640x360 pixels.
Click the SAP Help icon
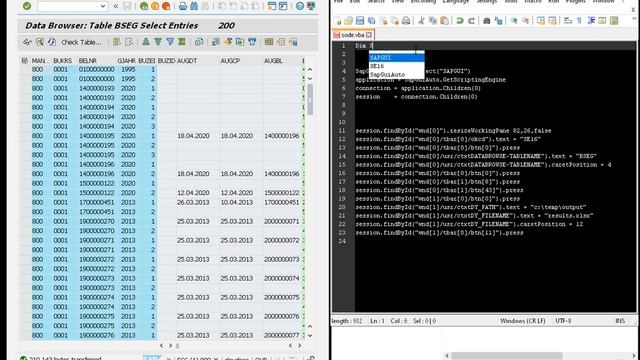(300, 6)
